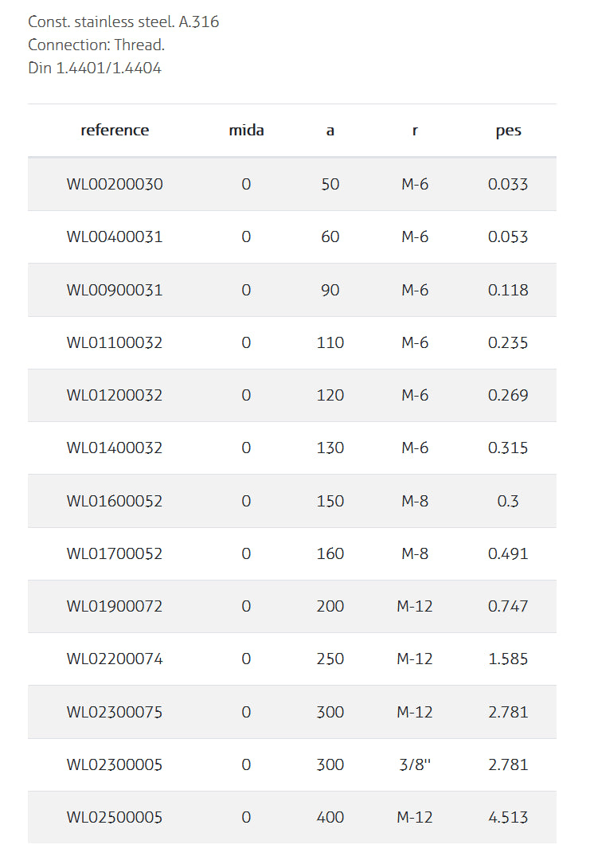Select reference WL01100032

[115, 342]
